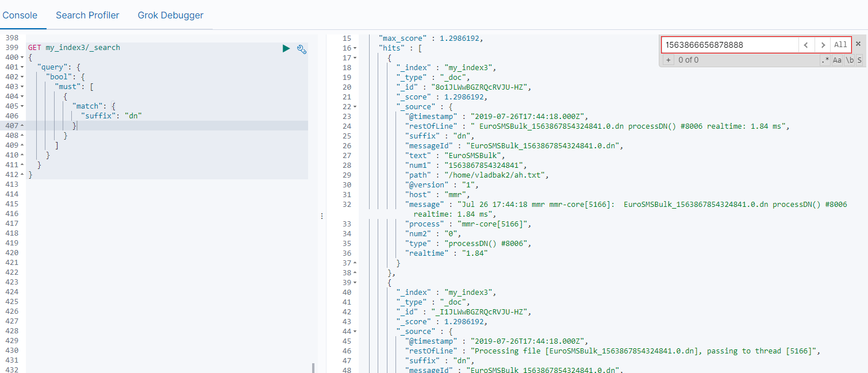Viewport: 868px width, 373px height.
Task: Click the "match": { line in the editor
Action: [x=94, y=106]
